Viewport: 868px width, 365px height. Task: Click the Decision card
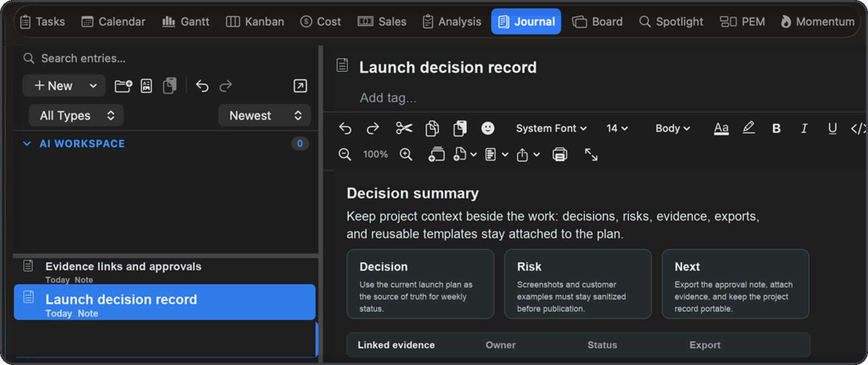(420, 284)
